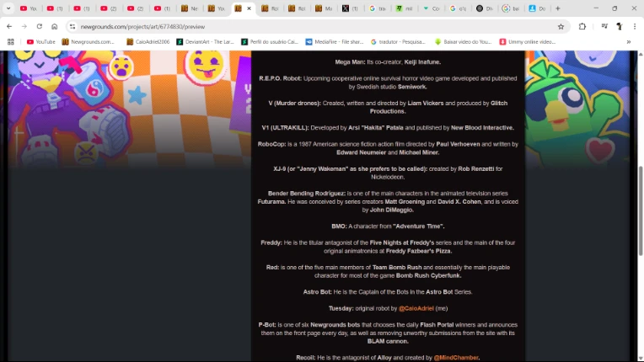Show hidden bookmarks overflow chevron
Viewport: 644px width, 362px height.
click(628, 42)
